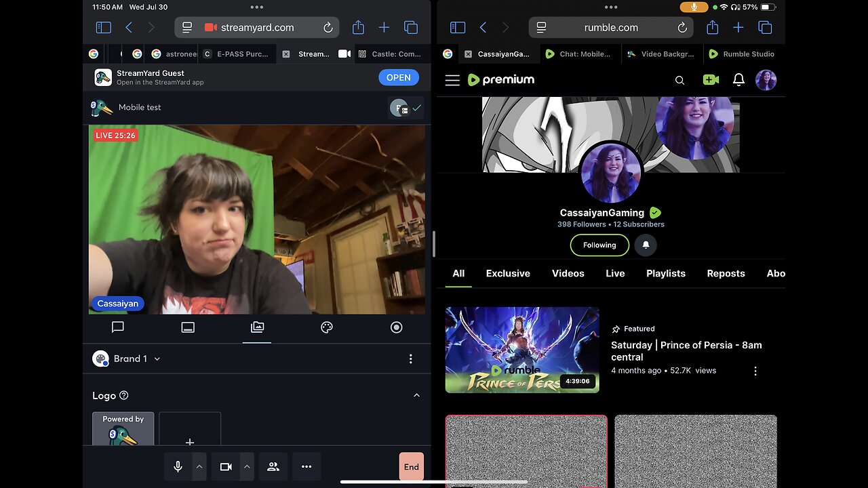Turn off the StreamYard camera
Screen dimensions: 868x488
click(226, 466)
